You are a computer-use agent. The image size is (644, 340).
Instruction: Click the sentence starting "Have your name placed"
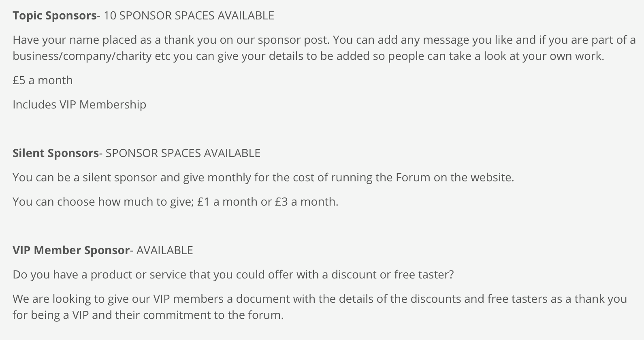tap(171, 40)
